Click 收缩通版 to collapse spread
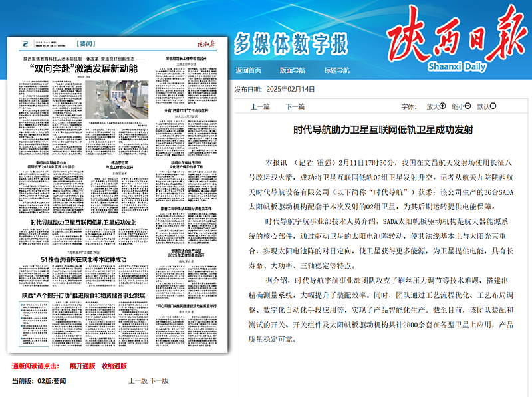Screen dimensions: 532x397 point(114,366)
